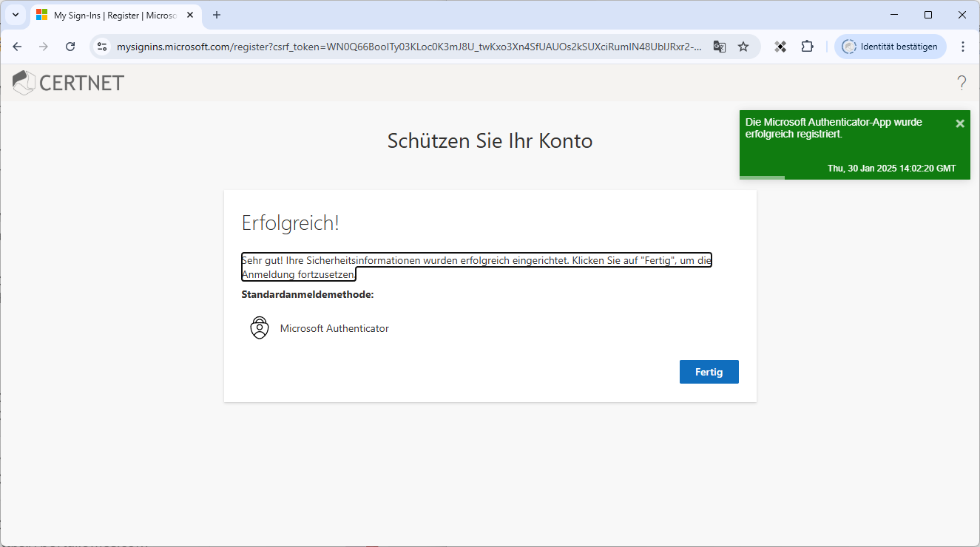Click the pinned extension icon beside Extensions
This screenshot has height=547, width=980.
coord(780,47)
